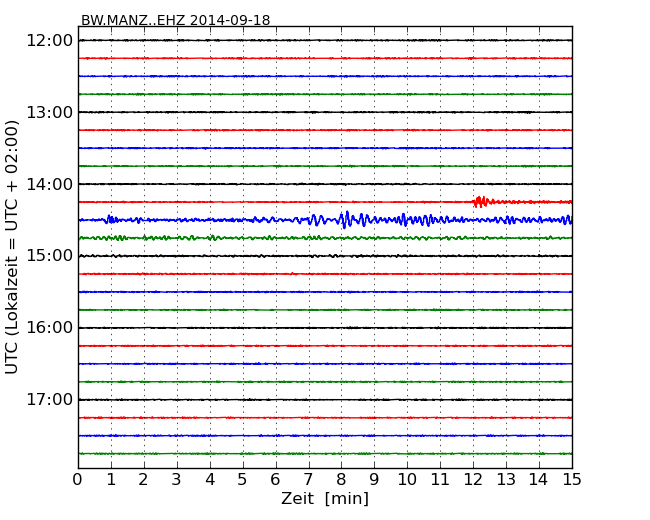Click x-axis tick label 11
This screenshot has width=650, height=520.
440,480
